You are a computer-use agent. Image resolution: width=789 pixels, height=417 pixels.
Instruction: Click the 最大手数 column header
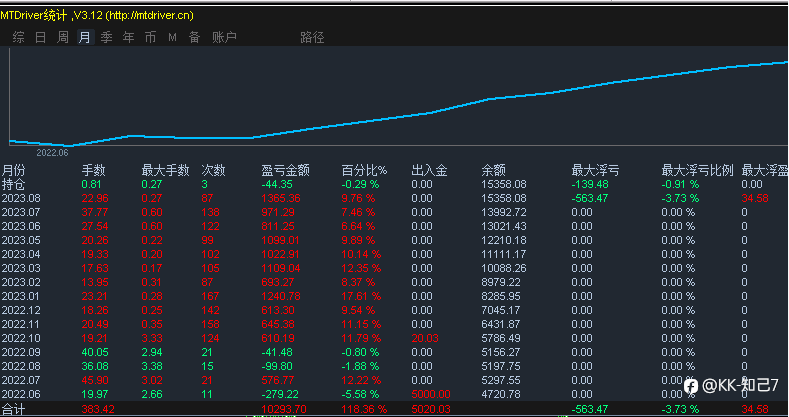pyautogui.click(x=165, y=170)
